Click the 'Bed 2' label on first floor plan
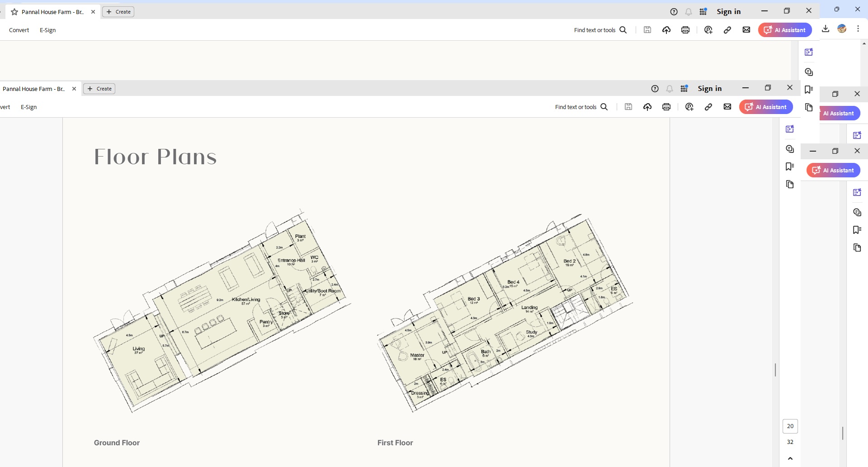The width and height of the screenshot is (868, 467). (x=570, y=261)
